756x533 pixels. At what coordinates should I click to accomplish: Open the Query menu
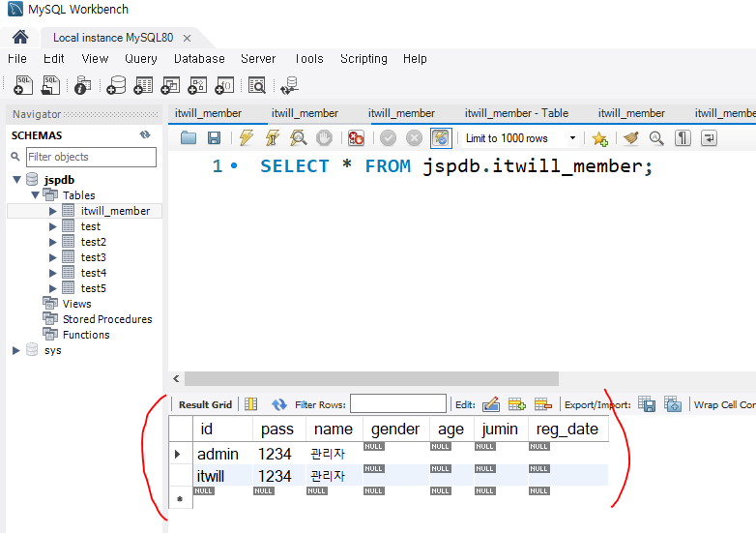pyautogui.click(x=141, y=59)
